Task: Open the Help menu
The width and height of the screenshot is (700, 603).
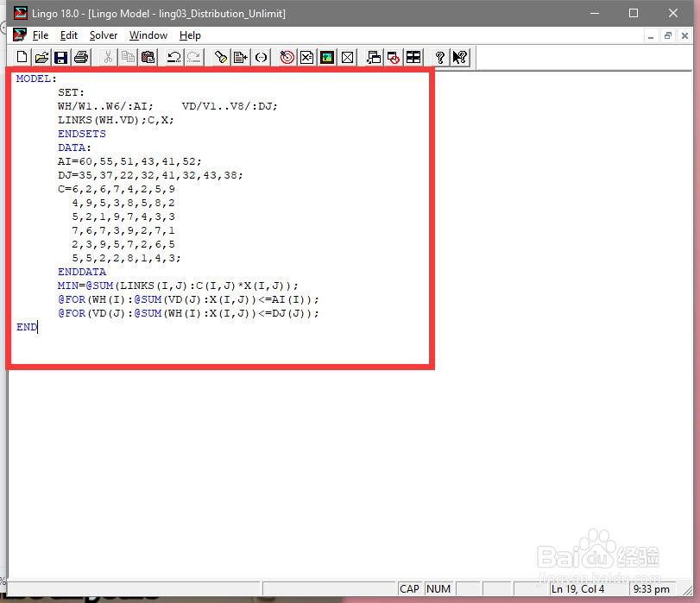Action: pos(190,35)
